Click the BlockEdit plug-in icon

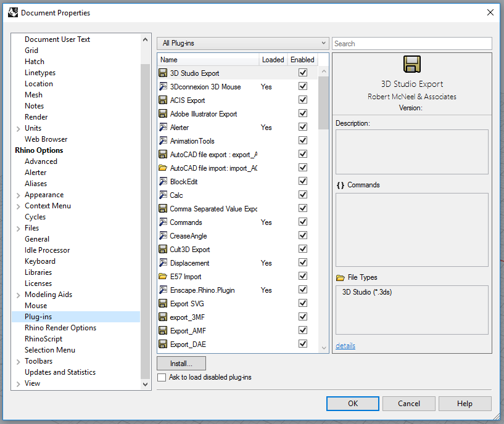coord(163,182)
